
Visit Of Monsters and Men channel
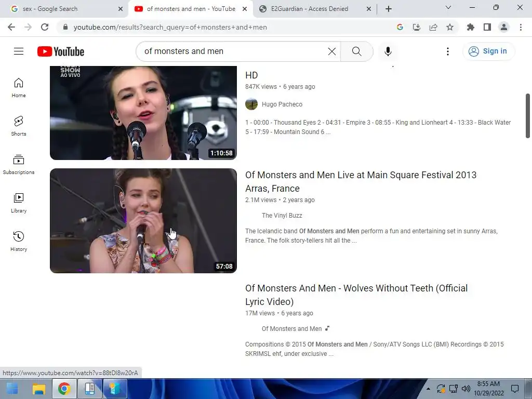291,329
